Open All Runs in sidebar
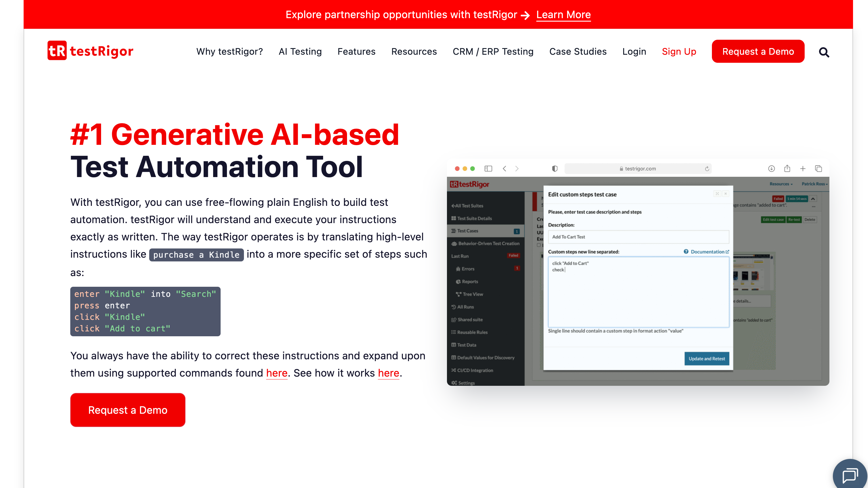The width and height of the screenshot is (868, 488). [x=462, y=307]
